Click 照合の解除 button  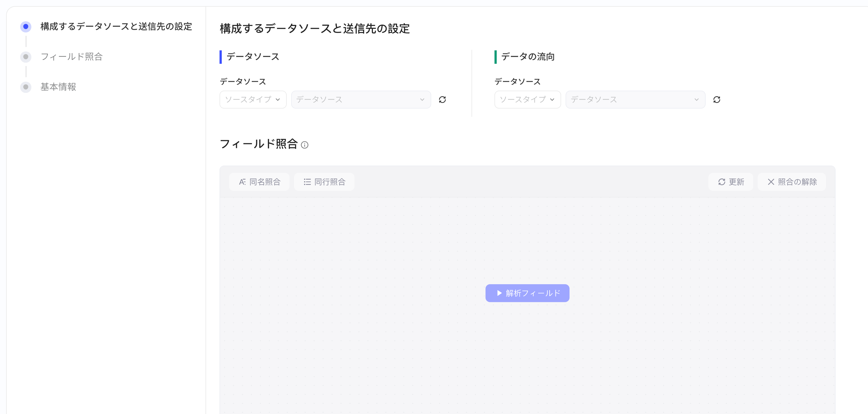(x=792, y=182)
